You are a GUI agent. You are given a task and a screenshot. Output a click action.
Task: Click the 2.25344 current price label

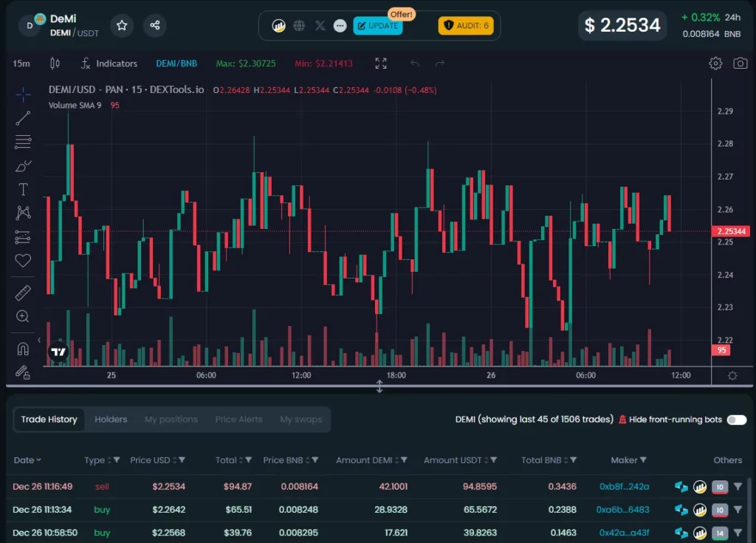point(731,231)
